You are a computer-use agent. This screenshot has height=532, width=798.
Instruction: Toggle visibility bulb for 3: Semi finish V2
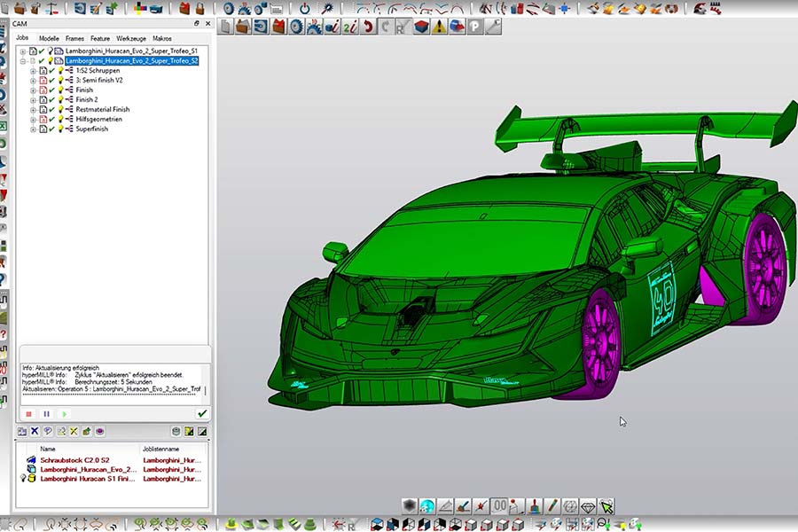[x=60, y=80]
